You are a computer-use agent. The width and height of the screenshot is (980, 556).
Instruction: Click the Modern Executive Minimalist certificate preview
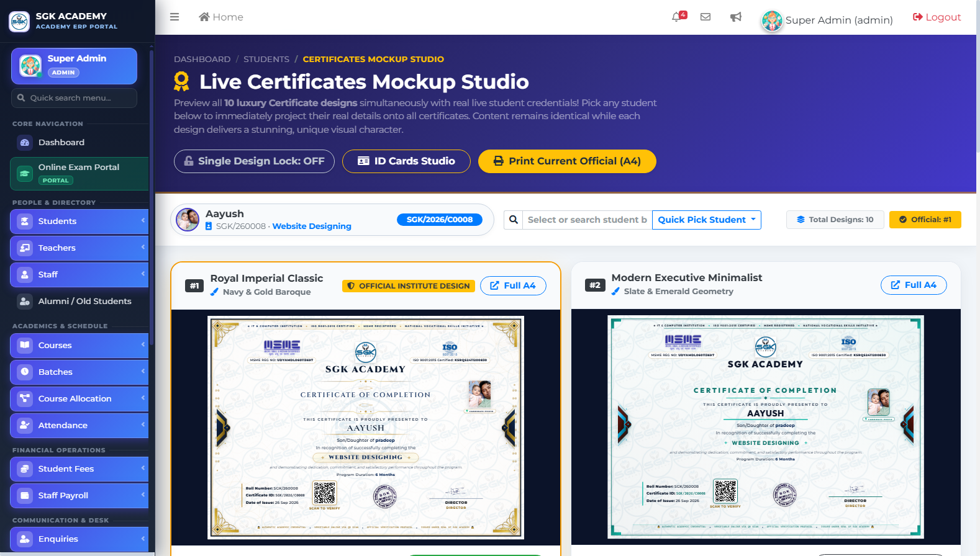click(766, 427)
